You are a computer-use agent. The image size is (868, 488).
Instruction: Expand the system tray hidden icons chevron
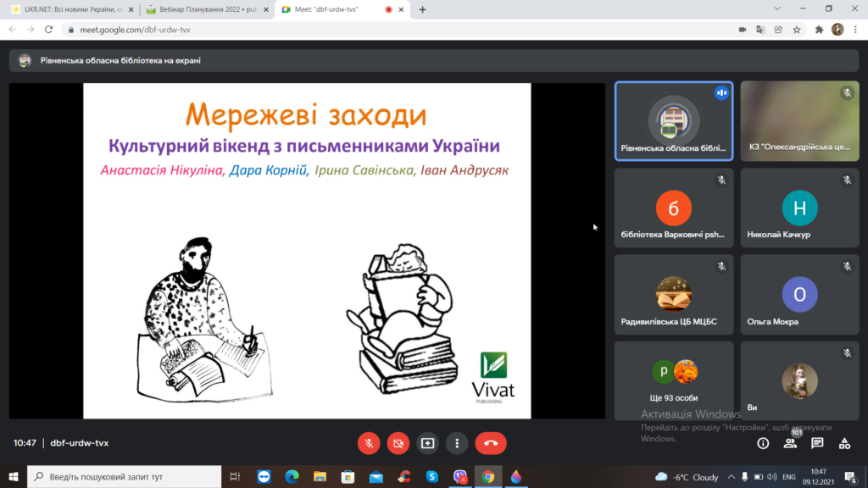click(732, 477)
